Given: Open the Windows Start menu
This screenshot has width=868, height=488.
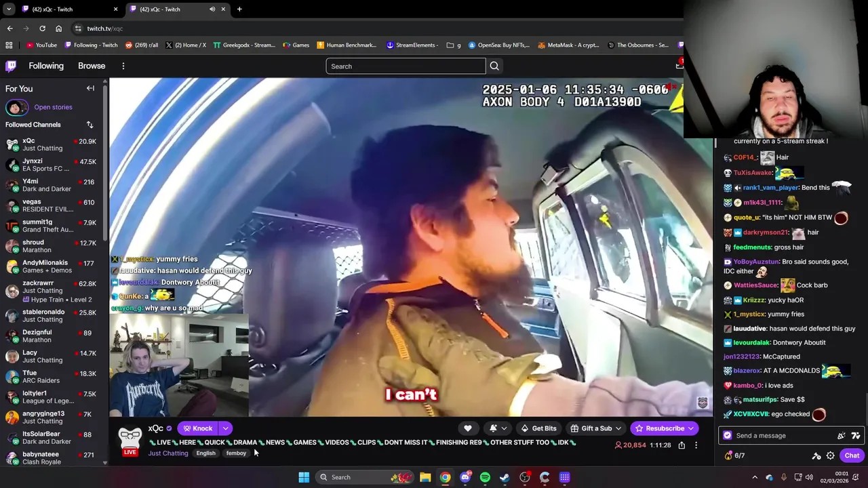Looking at the screenshot, I should click(x=304, y=477).
